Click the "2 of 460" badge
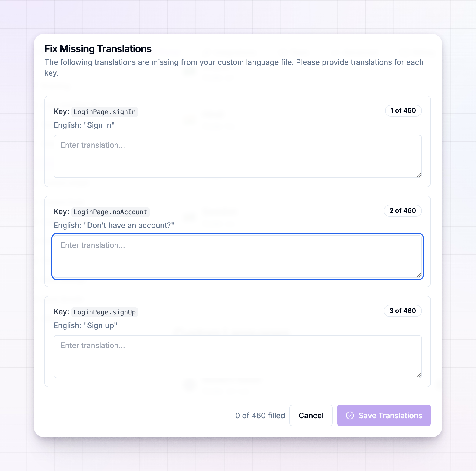476x471 pixels. click(402, 211)
